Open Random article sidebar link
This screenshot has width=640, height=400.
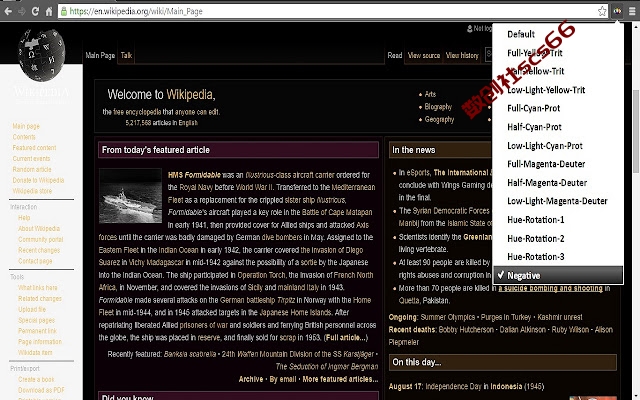pyautogui.click(x=32, y=169)
